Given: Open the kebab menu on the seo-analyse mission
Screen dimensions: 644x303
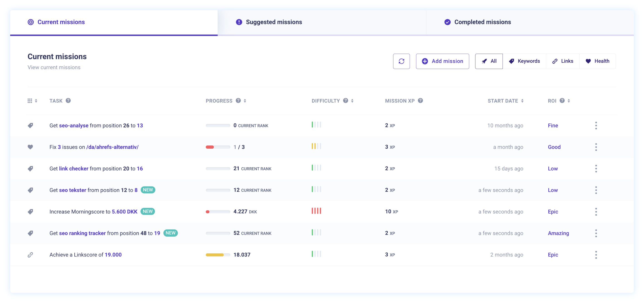Looking at the screenshot, I should point(596,125).
